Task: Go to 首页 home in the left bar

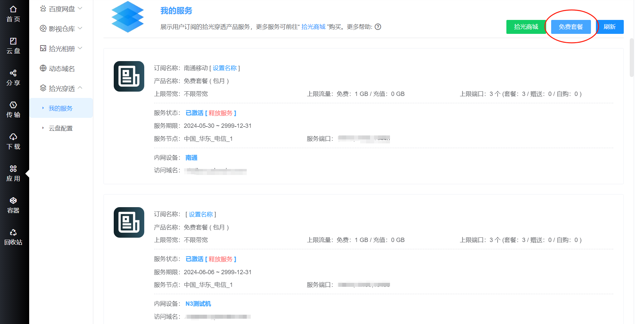Action: [13, 14]
